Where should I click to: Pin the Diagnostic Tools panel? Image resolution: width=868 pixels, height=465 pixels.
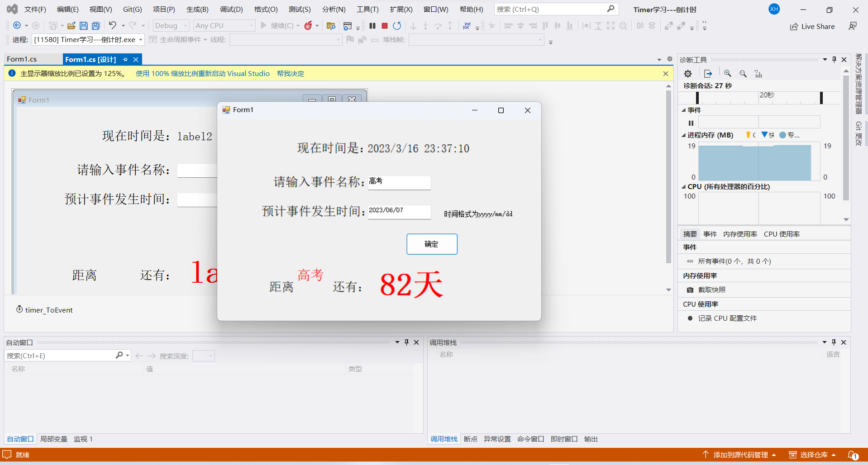point(834,60)
